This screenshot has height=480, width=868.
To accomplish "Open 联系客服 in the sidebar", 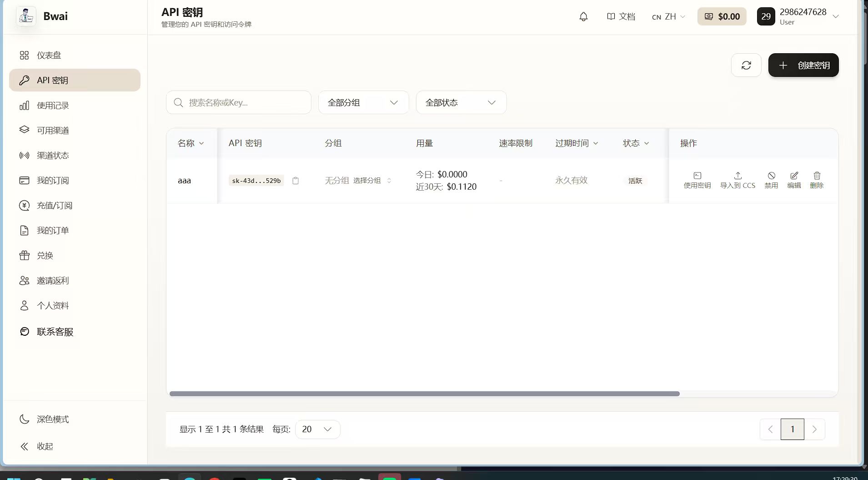I will (x=75, y=332).
